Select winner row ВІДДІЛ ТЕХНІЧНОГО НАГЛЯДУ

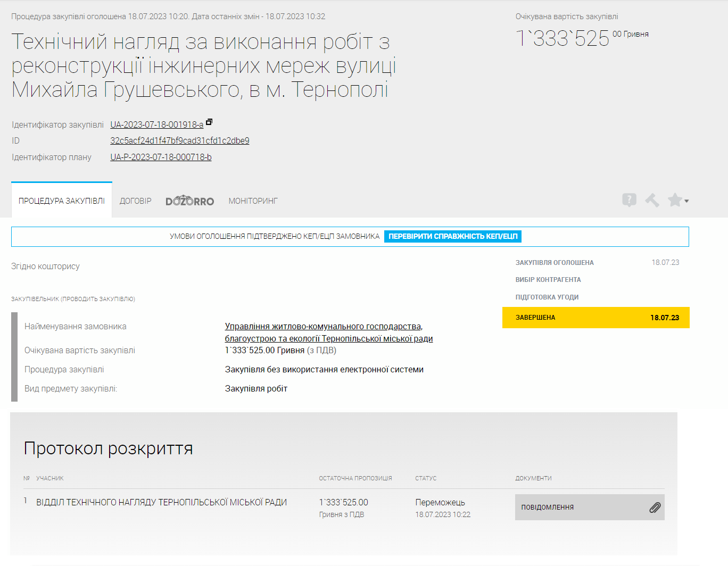pyautogui.click(x=161, y=502)
